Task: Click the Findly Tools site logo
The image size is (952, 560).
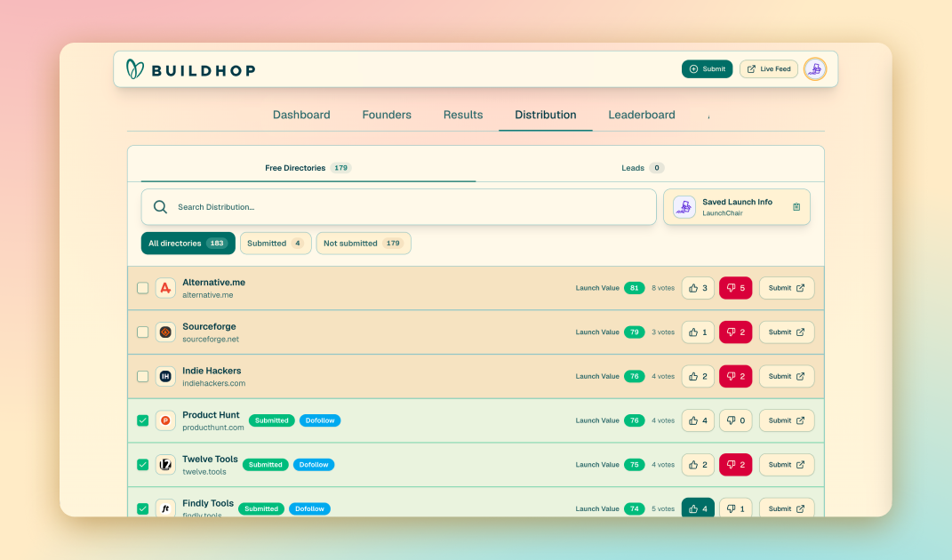Action: point(165,508)
